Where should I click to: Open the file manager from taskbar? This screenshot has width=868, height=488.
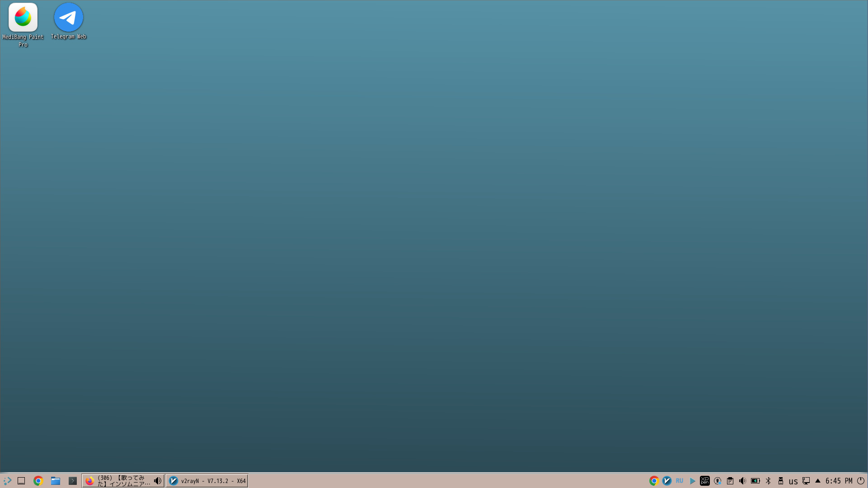click(56, 481)
